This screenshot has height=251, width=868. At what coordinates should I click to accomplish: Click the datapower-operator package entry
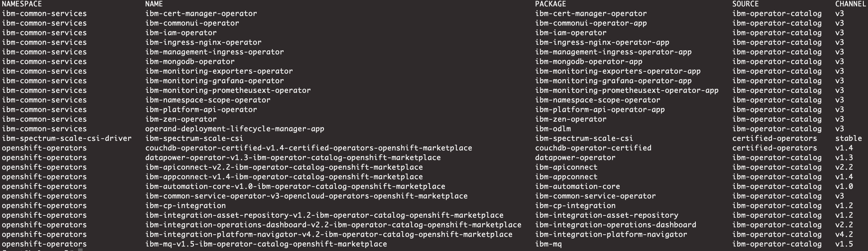575,158
